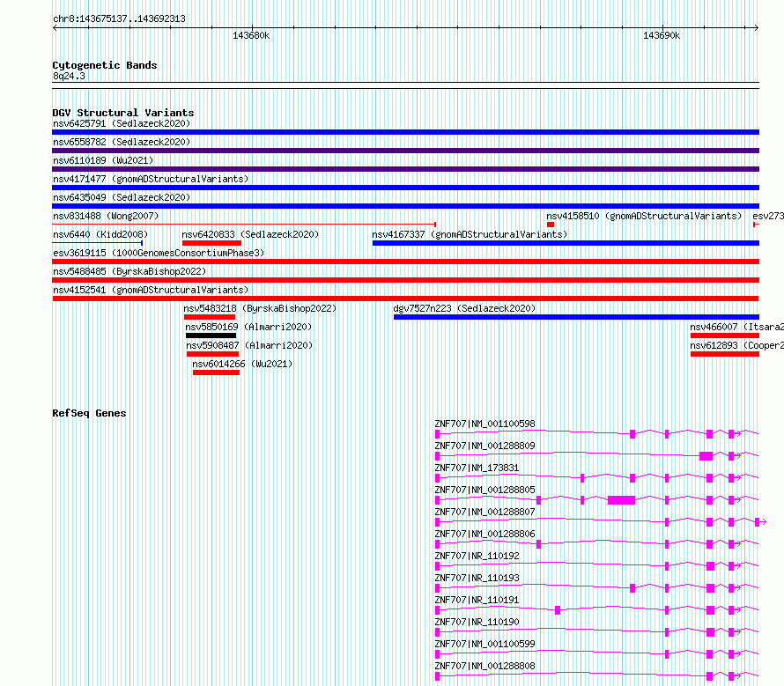Select the nsv6014266 (Wu2021) variant label
This screenshot has height=686, width=784.
(x=242, y=364)
